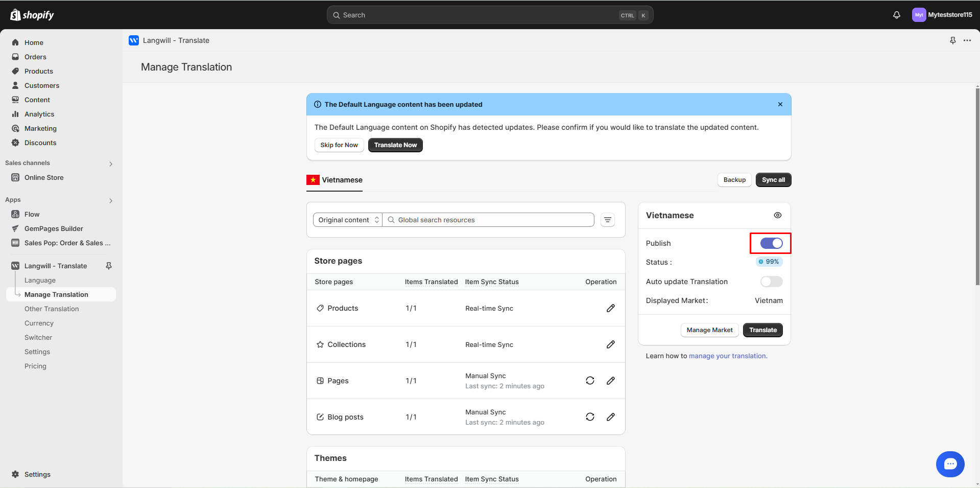Screen dimensions: 980x488
Task: Open the chat support bubble
Action: click(x=950, y=463)
